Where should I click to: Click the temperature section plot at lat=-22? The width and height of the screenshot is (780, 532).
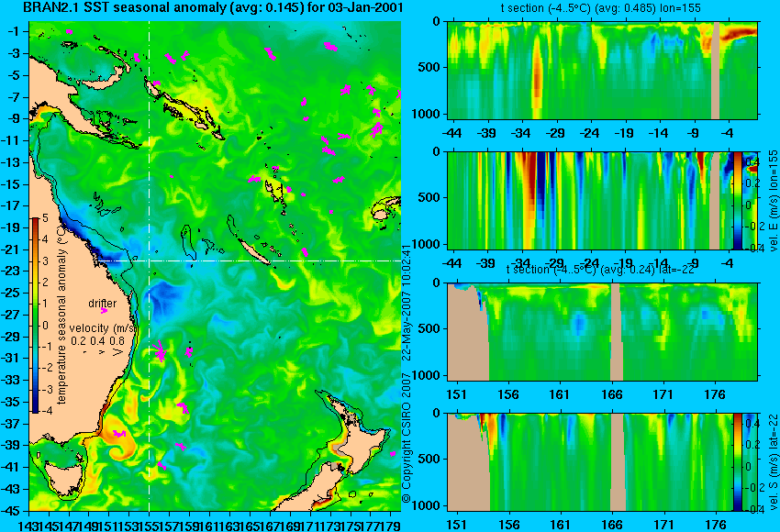603,331
